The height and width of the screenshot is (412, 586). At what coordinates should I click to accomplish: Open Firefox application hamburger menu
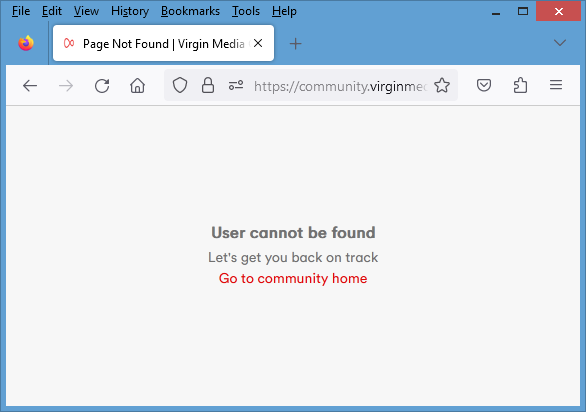click(556, 85)
